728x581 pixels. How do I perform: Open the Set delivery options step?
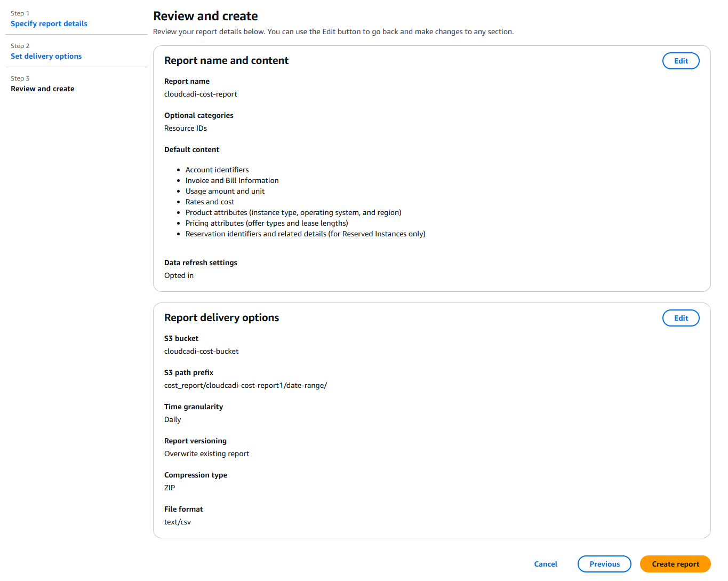(x=46, y=56)
